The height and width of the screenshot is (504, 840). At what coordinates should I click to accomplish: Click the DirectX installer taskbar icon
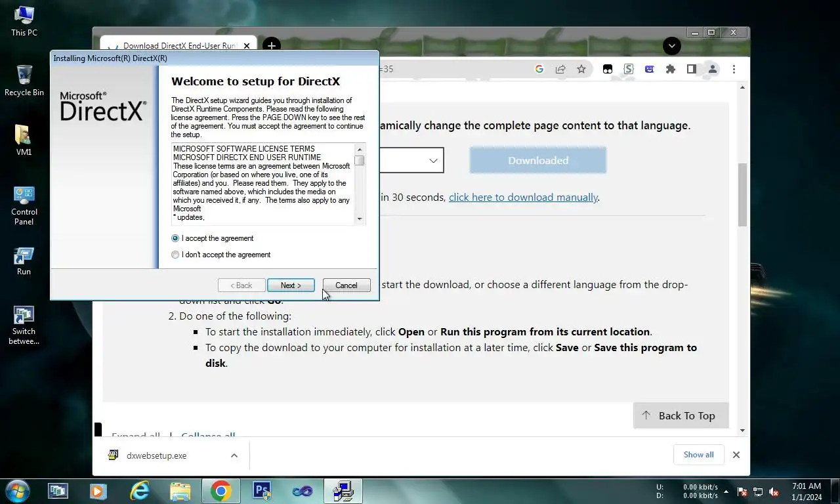tap(343, 491)
